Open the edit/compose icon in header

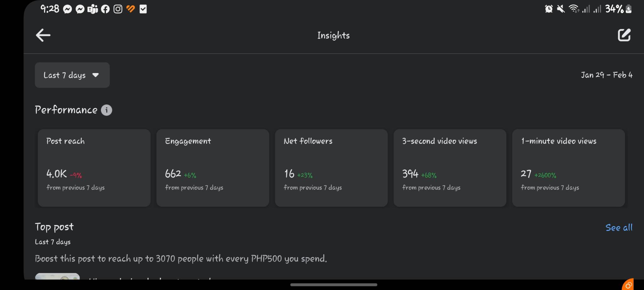click(624, 35)
